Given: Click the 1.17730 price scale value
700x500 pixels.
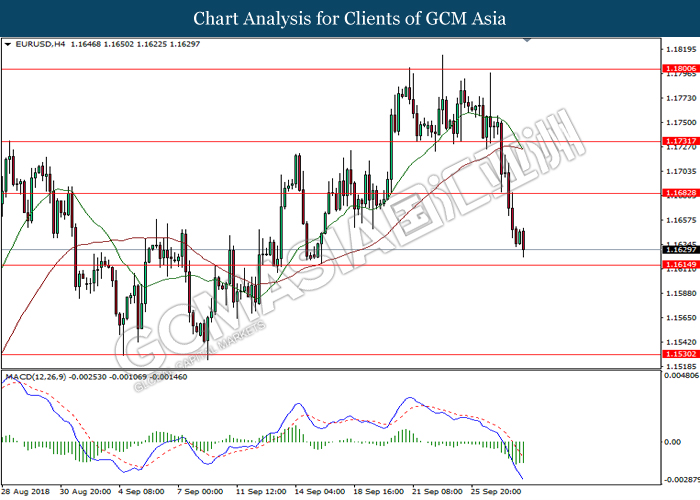Looking at the screenshot, I should (x=681, y=98).
